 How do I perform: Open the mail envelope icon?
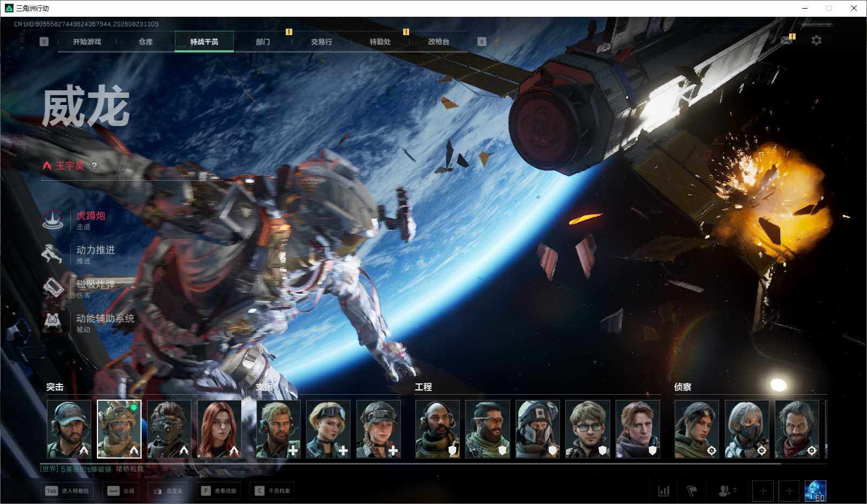[786, 41]
